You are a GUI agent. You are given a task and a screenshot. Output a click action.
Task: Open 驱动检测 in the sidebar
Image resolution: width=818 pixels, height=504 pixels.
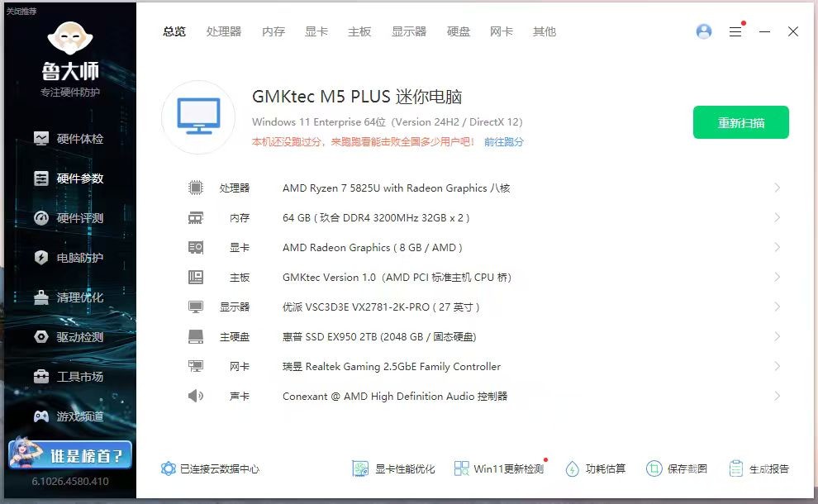point(69,337)
